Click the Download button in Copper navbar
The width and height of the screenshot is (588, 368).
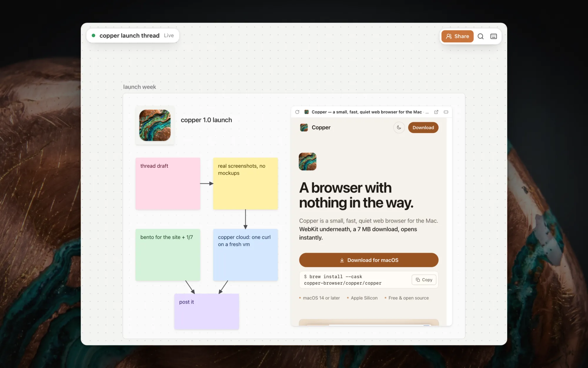point(423,127)
